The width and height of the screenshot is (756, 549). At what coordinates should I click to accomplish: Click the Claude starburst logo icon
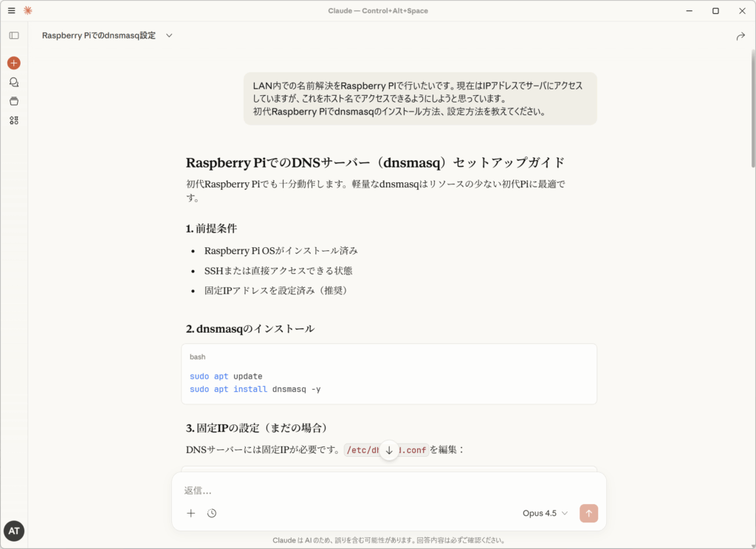coord(28,10)
